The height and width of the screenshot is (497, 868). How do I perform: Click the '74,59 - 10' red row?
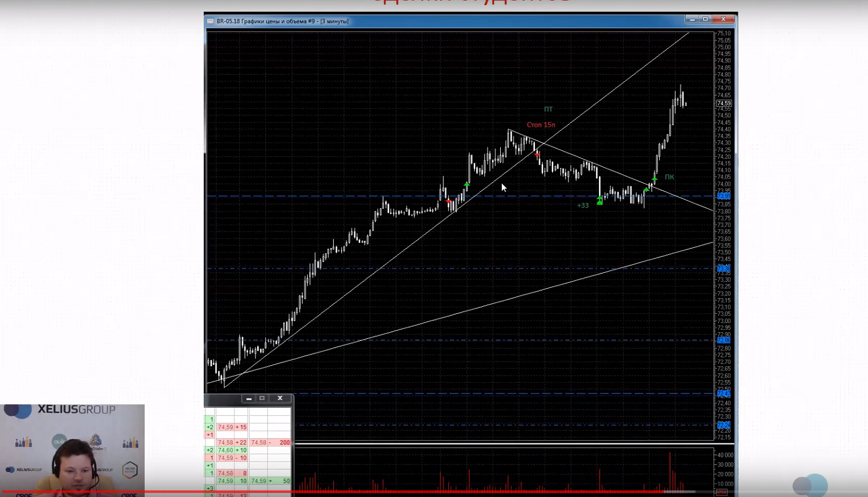[x=232, y=458]
